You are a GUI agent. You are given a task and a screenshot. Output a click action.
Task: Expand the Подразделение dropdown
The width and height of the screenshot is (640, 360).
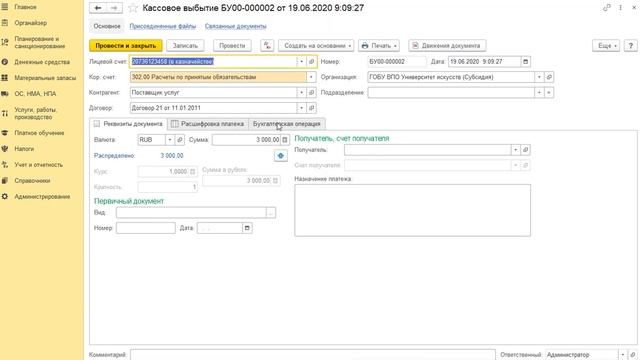[539, 93]
